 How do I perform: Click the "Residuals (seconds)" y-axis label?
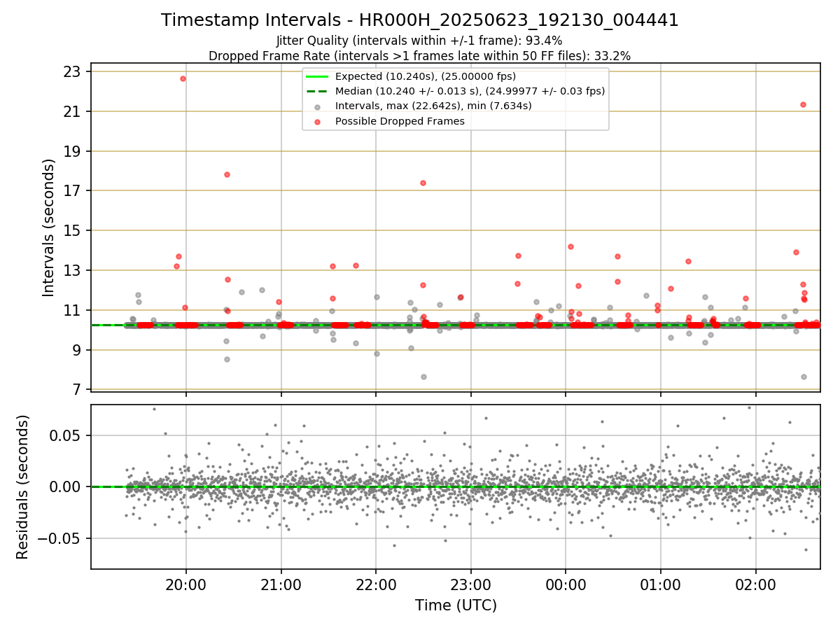pos(23,486)
